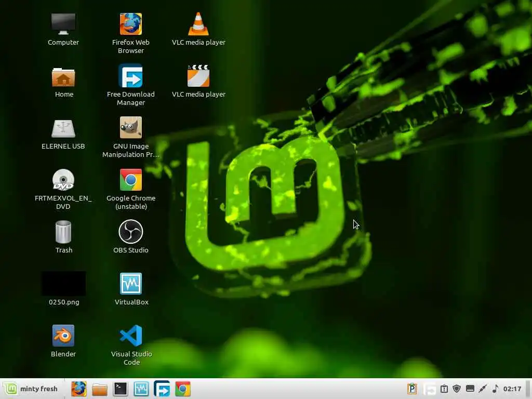Launch Google Chrome from the taskbar
The height and width of the screenshot is (399, 532).
182,389
